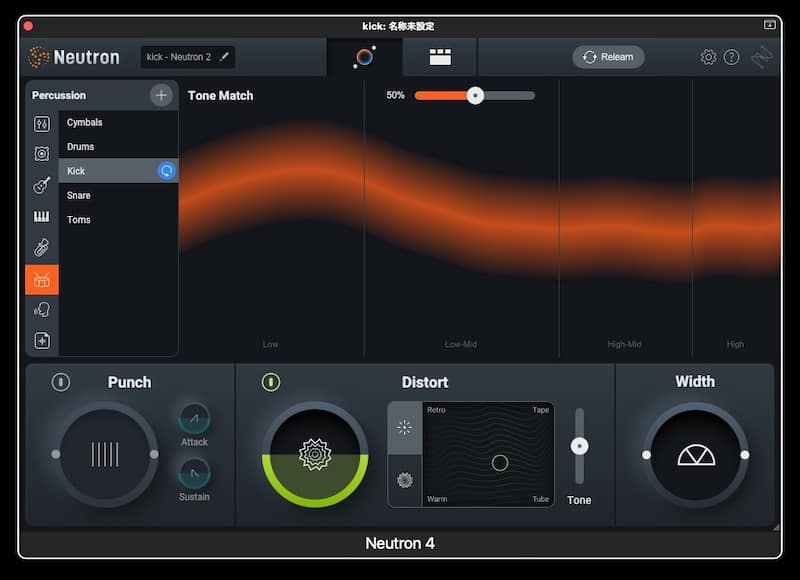Select the saxophone category icon
The width and height of the screenshot is (800, 580).
pos(42,248)
